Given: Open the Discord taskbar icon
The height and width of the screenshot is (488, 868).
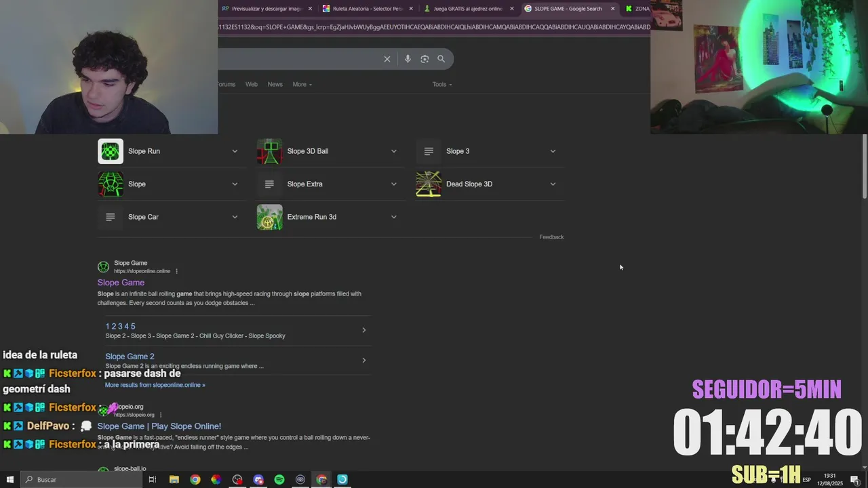Looking at the screenshot, I should (258, 480).
